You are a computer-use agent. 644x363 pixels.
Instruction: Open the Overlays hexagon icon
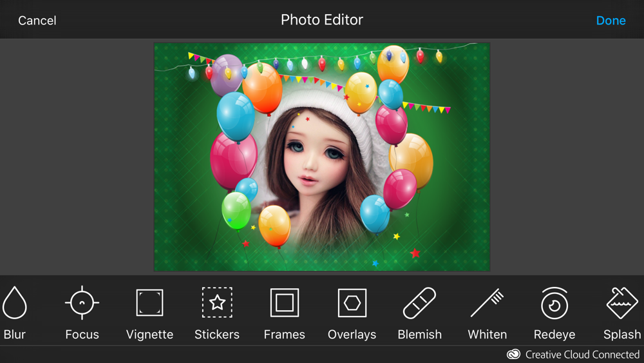point(352,303)
